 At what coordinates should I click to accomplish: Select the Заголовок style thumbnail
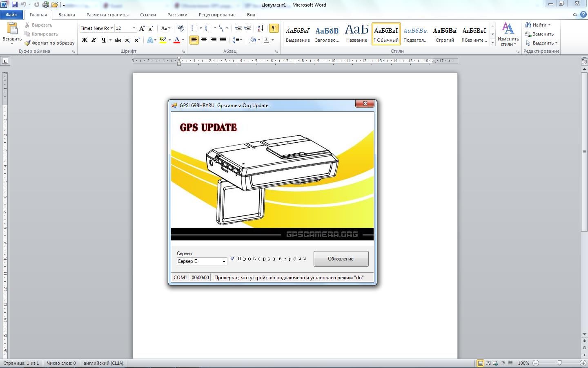pos(327,34)
